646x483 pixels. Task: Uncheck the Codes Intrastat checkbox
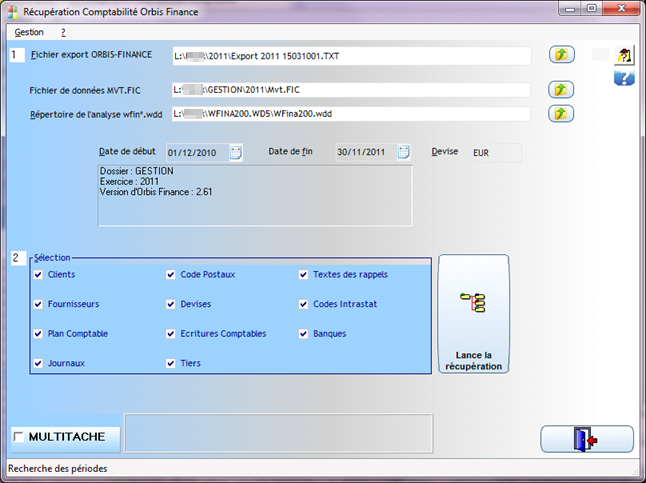click(x=304, y=305)
